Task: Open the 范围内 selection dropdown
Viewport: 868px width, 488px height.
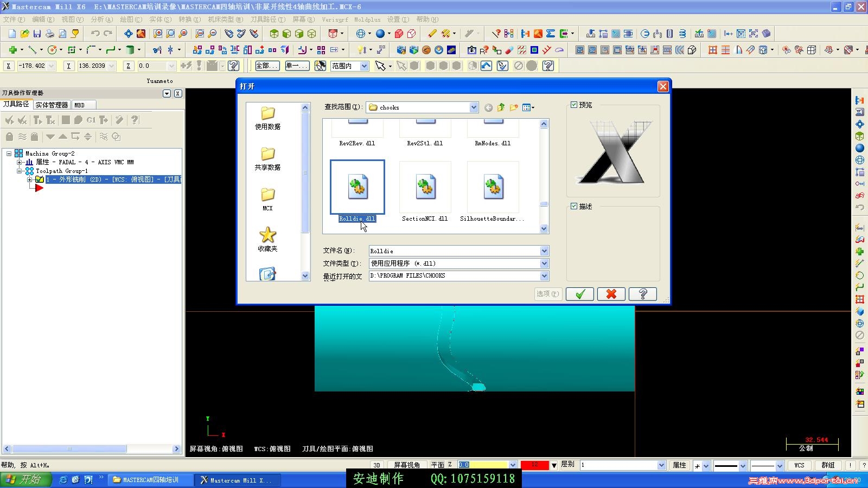Action: pyautogui.click(x=364, y=66)
